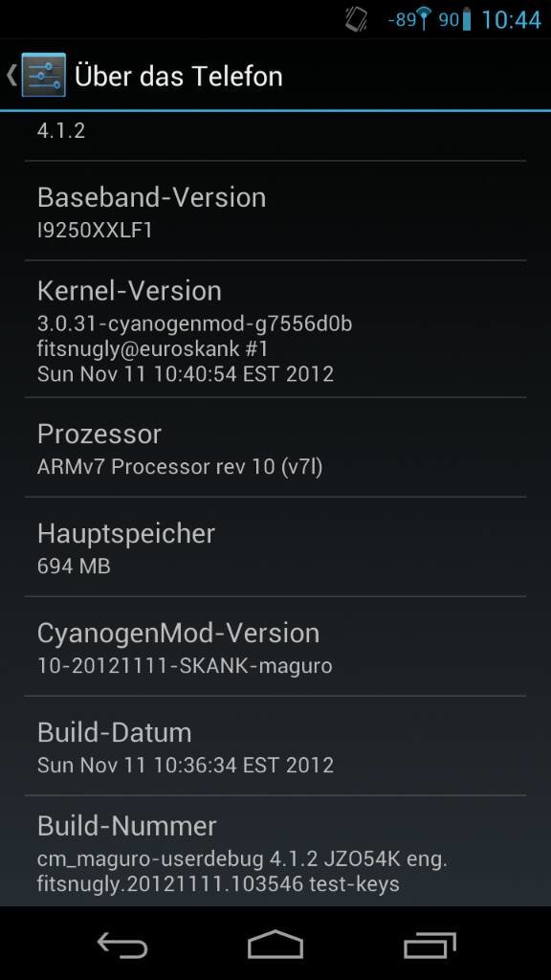This screenshot has width=551, height=980.
Task: Tap the Android back navigation button
Action: [122, 944]
